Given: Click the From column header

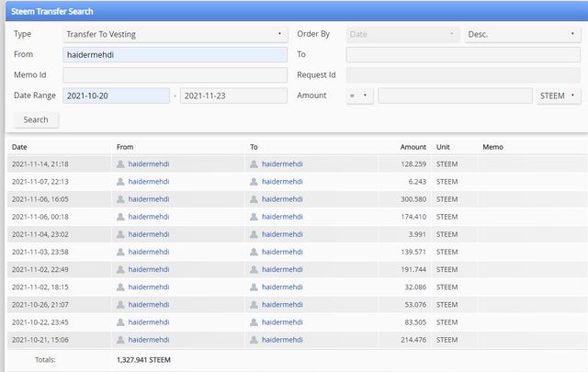Looking at the screenshot, I should 125,147.
